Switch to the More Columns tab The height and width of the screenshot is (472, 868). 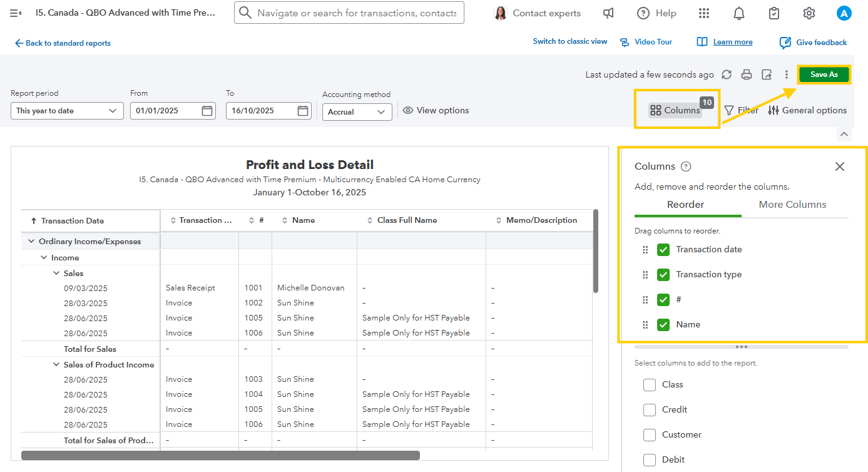pyautogui.click(x=792, y=205)
